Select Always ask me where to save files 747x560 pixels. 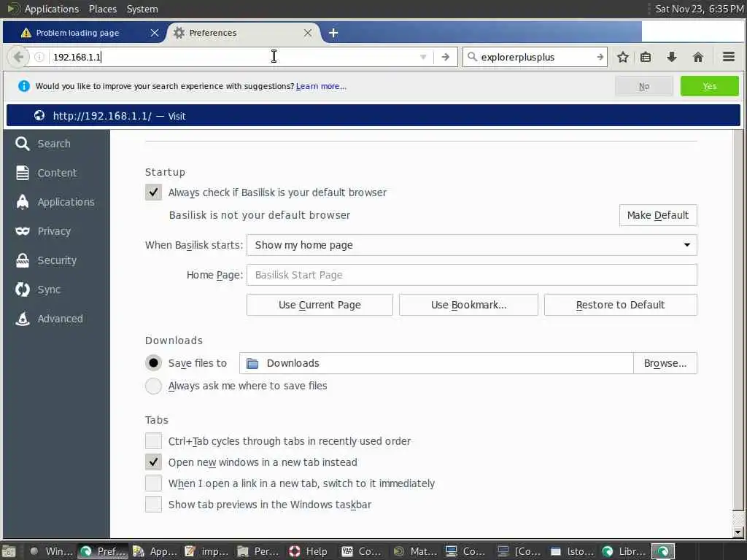click(x=153, y=386)
